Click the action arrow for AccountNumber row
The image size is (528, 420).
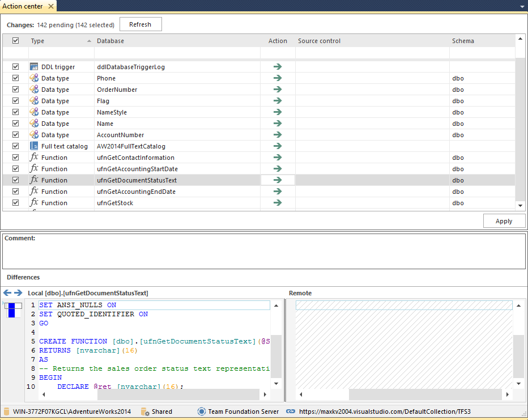pos(277,135)
